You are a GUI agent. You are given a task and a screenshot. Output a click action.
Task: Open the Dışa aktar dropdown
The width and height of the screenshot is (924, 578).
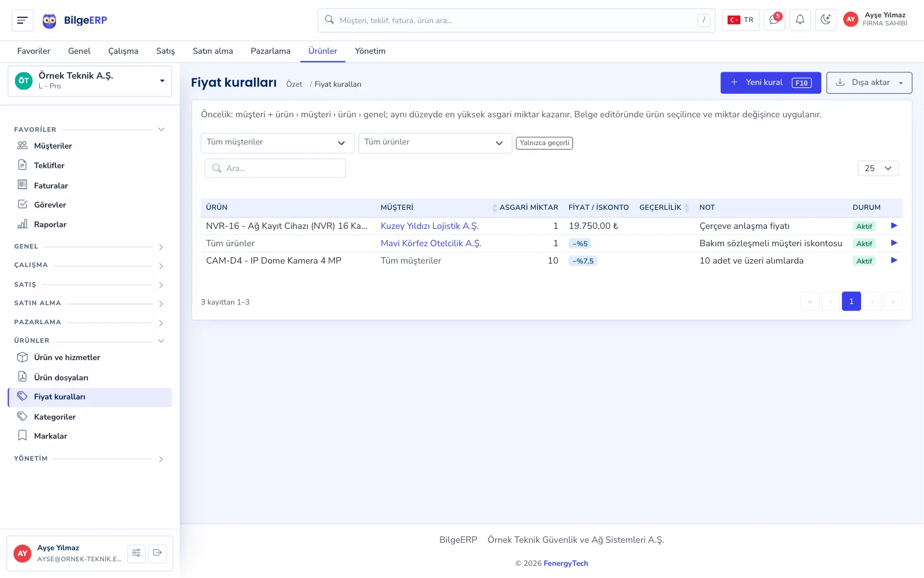[x=869, y=83]
